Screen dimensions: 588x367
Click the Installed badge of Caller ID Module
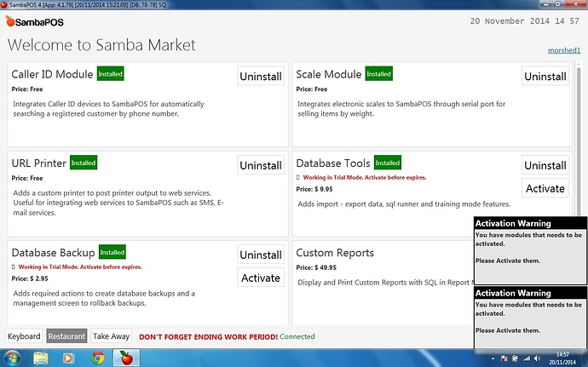coord(110,74)
